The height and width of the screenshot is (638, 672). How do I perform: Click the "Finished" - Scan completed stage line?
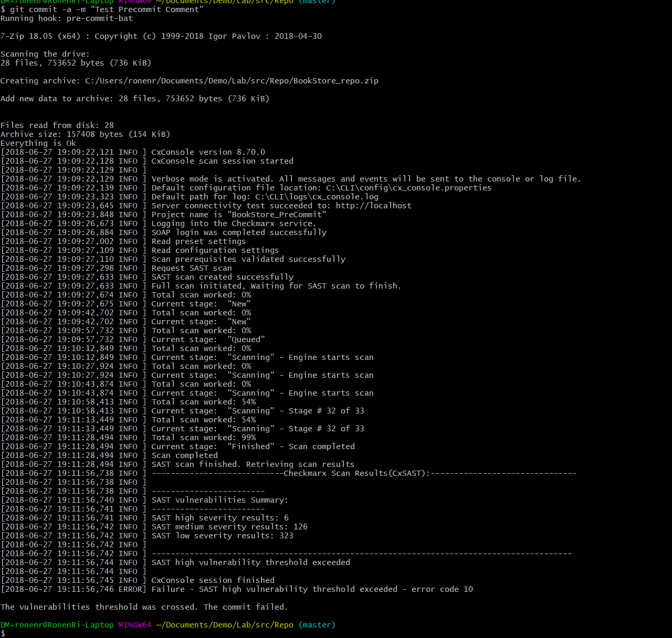pos(253,446)
